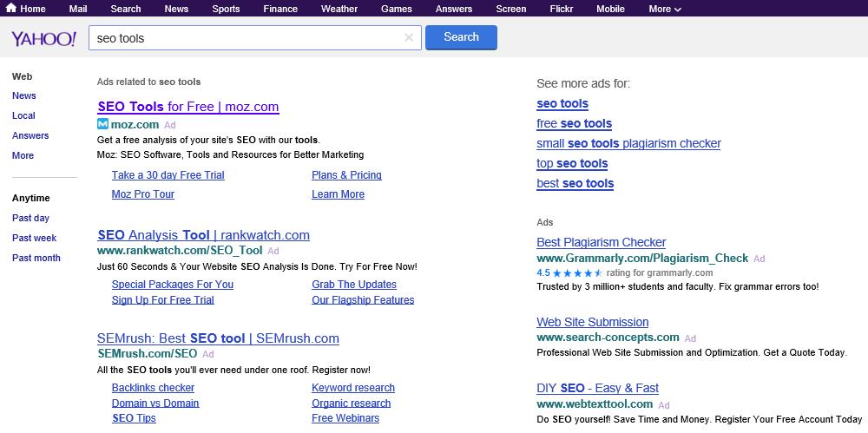Open Mail from the top navigation bar

coord(78,9)
